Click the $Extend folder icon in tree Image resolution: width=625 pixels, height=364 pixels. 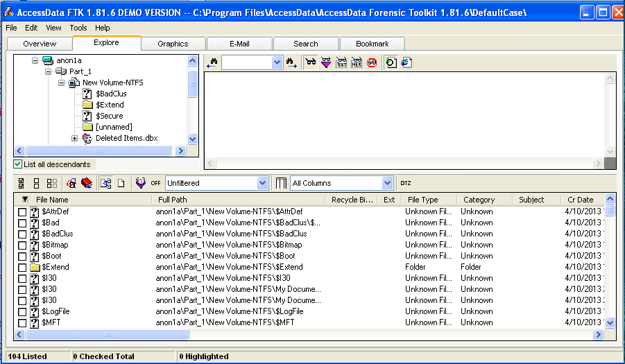(x=87, y=105)
